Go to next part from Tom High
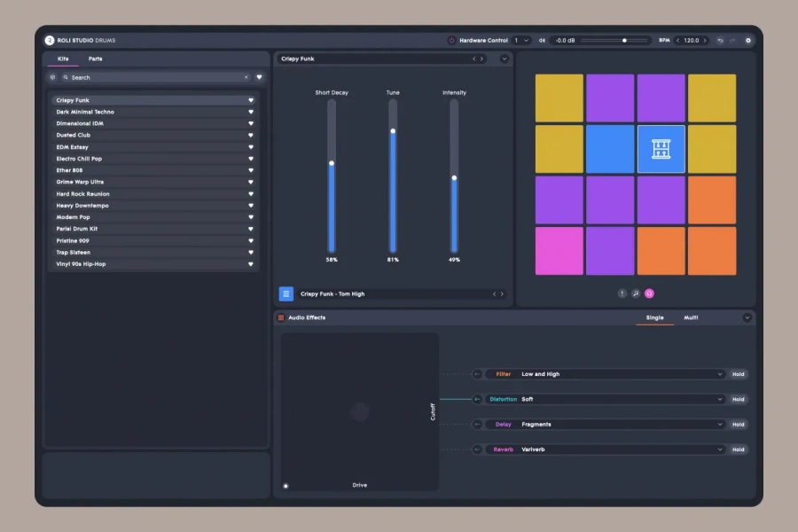The width and height of the screenshot is (798, 532). coord(503,293)
